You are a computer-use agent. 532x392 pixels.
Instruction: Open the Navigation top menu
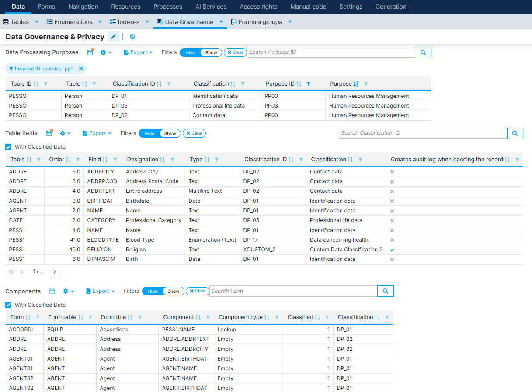point(83,7)
